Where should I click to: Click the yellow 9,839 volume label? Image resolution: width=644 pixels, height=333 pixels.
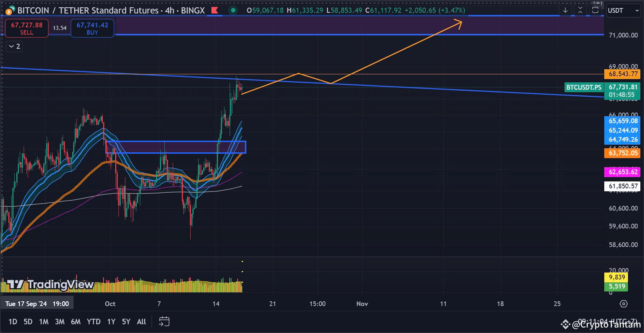click(x=617, y=277)
